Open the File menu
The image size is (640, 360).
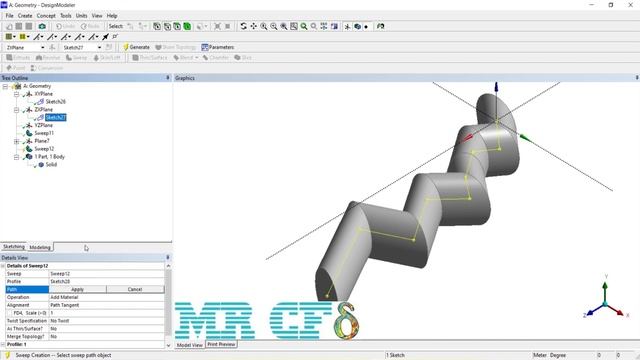(9, 16)
